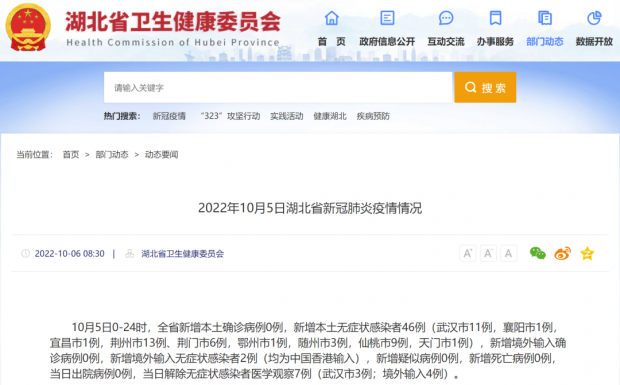Reset font size with plain A icon
The height and width of the screenshot is (385, 620).
(x=508, y=253)
